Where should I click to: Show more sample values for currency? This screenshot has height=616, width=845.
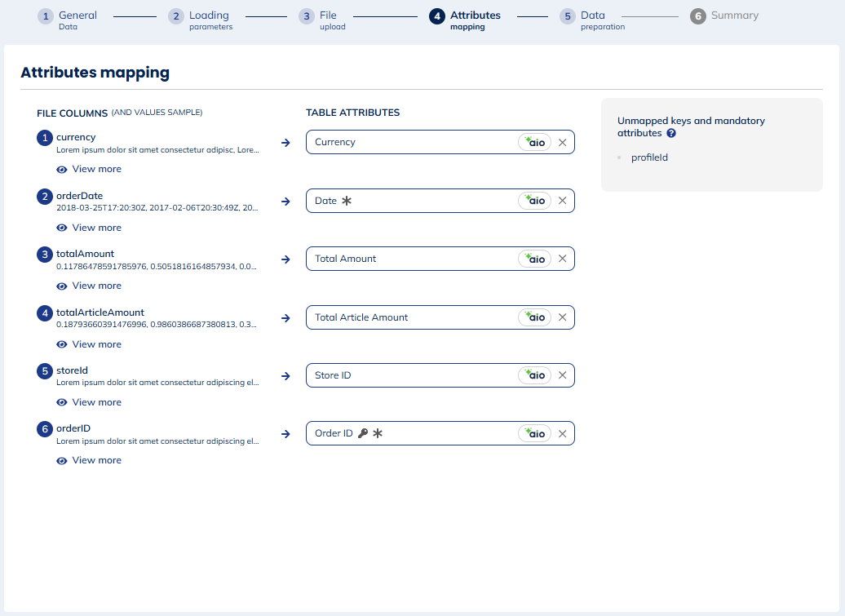point(89,169)
